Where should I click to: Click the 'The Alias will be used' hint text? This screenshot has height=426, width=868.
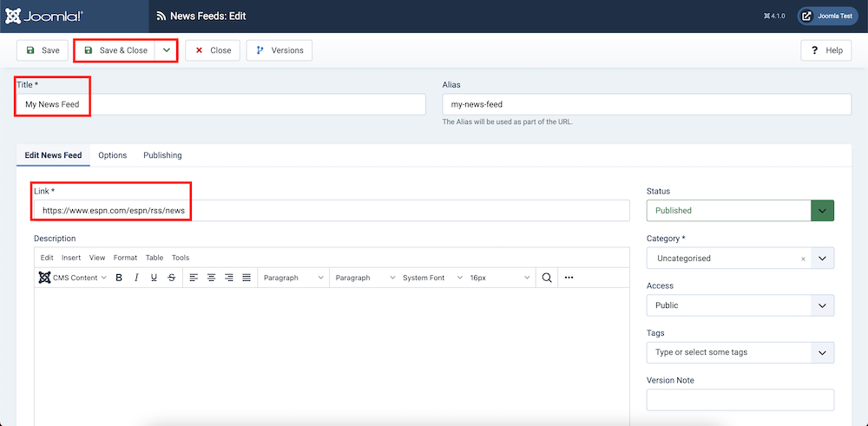[507, 122]
